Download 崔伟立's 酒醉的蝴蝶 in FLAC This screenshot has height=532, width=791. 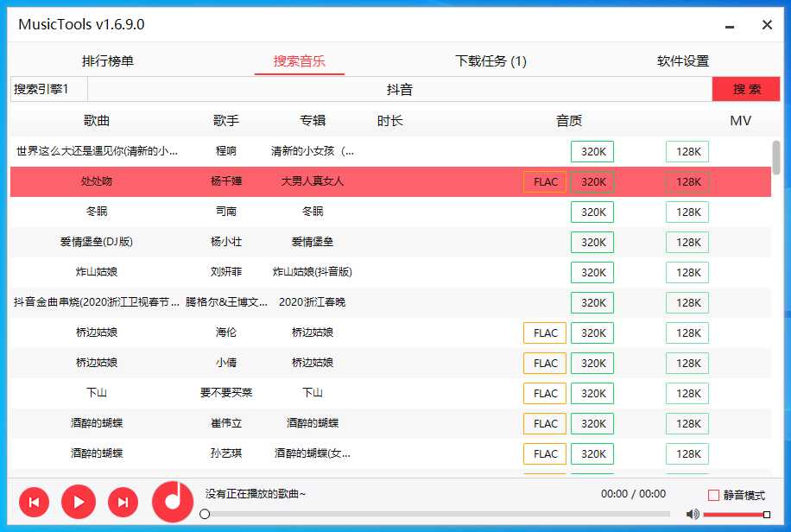(x=545, y=424)
